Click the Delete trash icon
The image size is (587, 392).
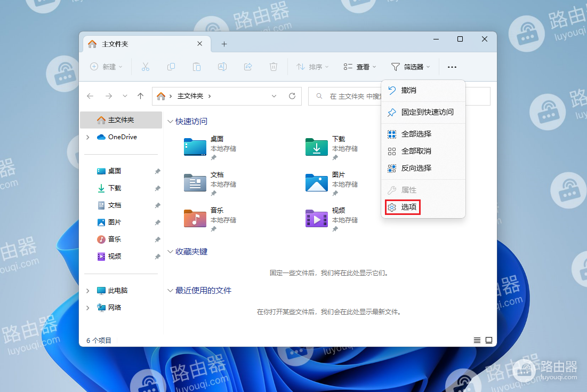[x=274, y=67]
